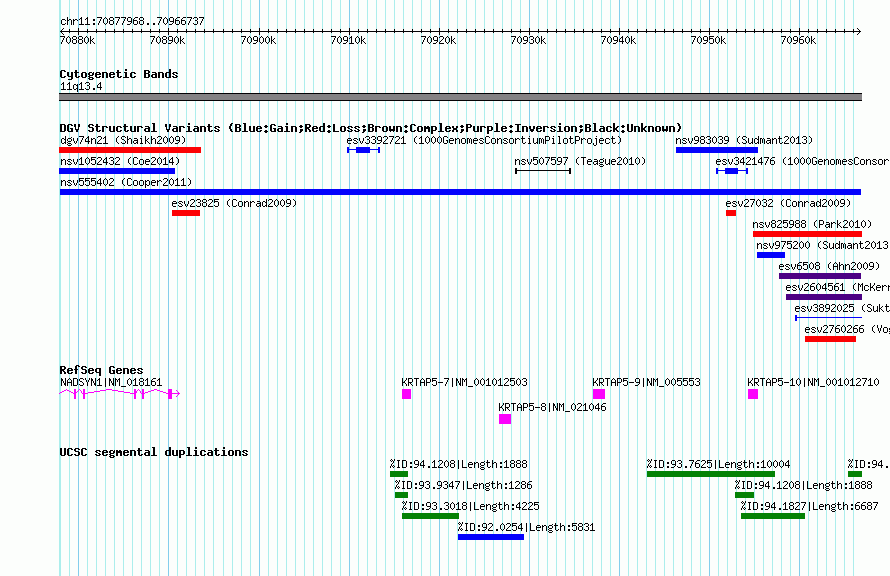Click the 70890k ruler tick label

click(167, 40)
